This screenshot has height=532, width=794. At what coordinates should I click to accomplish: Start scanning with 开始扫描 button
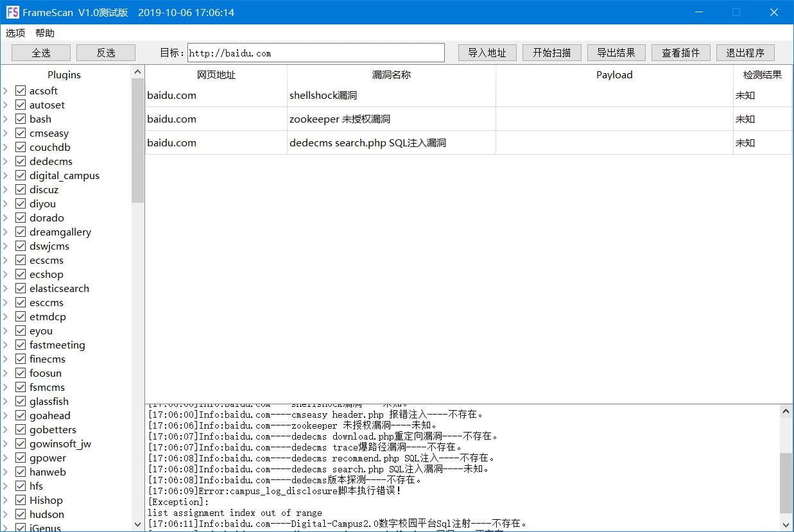(552, 53)
